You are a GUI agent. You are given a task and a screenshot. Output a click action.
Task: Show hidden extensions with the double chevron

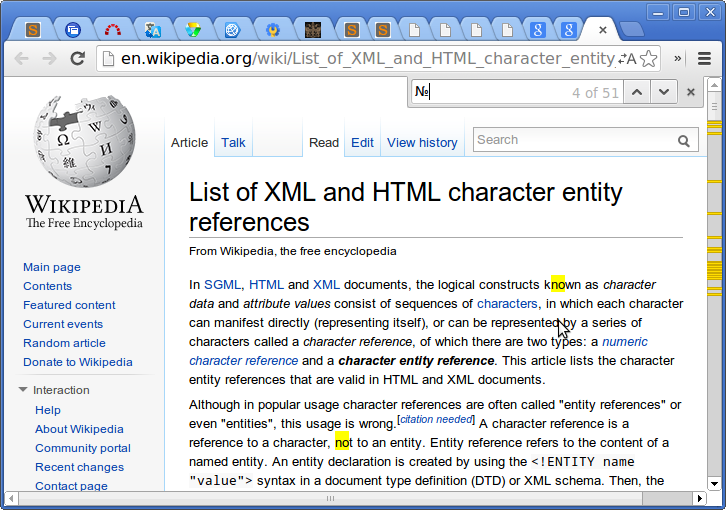pos(677,58)
